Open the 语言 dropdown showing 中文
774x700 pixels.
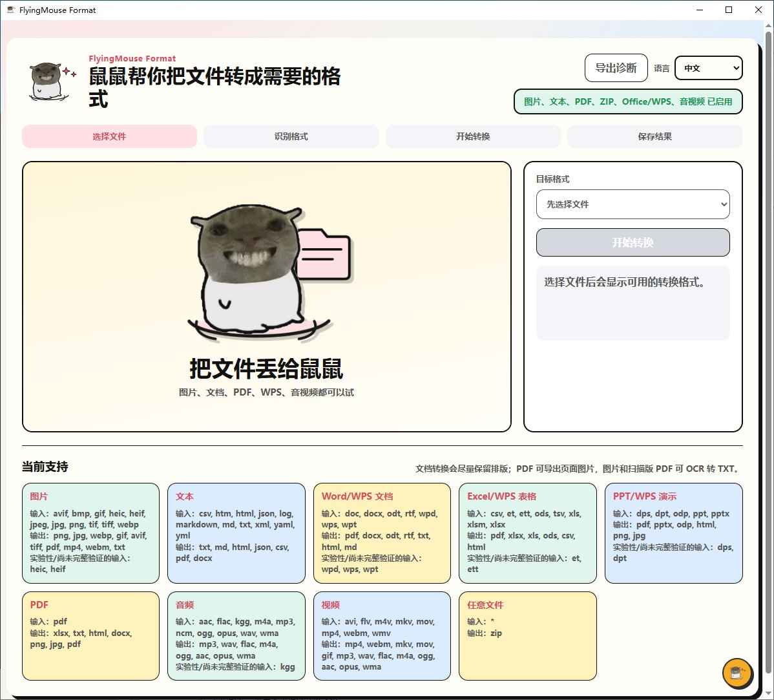pyautogui.click(x=708, y=68)
